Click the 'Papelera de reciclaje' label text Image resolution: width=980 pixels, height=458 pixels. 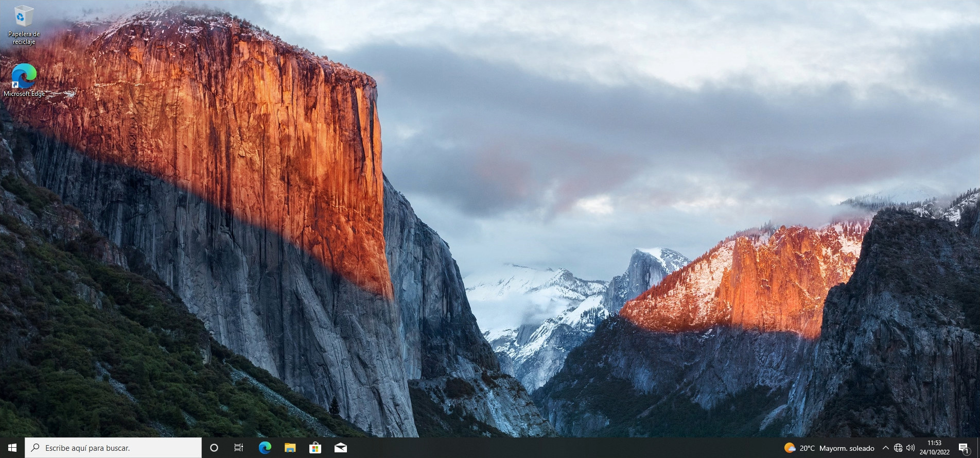[x=24, y=38]
